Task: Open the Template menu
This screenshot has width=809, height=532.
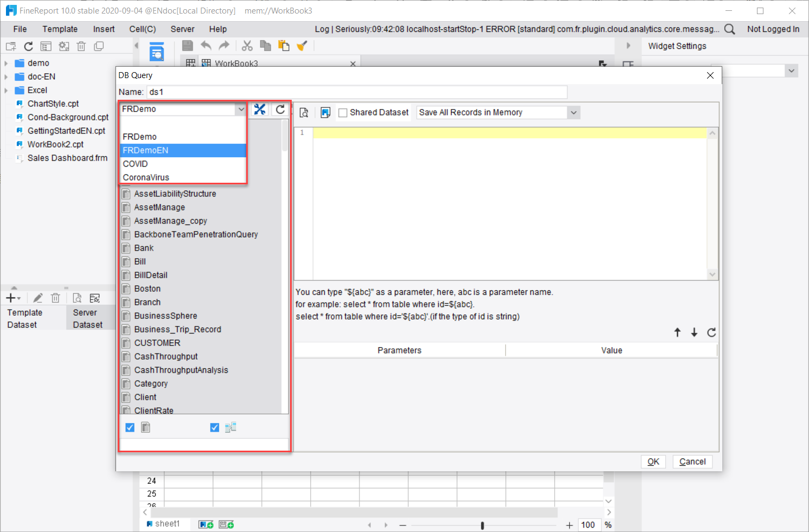Action: [x=60, y=29]
